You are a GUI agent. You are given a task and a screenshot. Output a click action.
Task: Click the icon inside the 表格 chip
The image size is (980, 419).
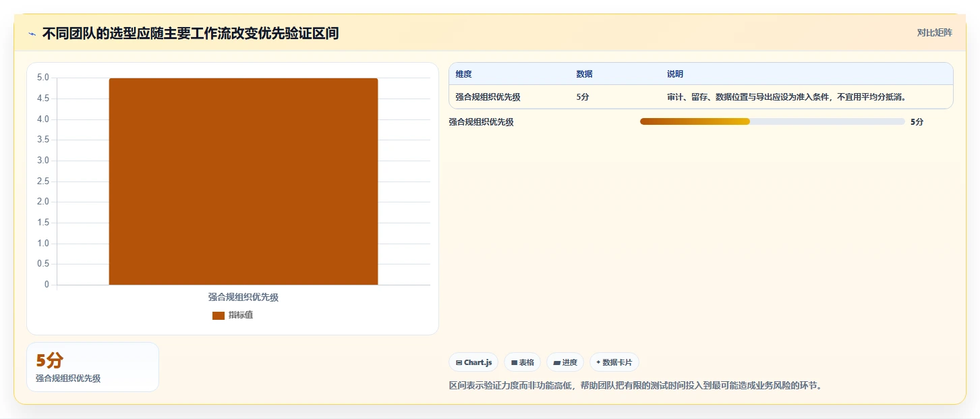514,363
